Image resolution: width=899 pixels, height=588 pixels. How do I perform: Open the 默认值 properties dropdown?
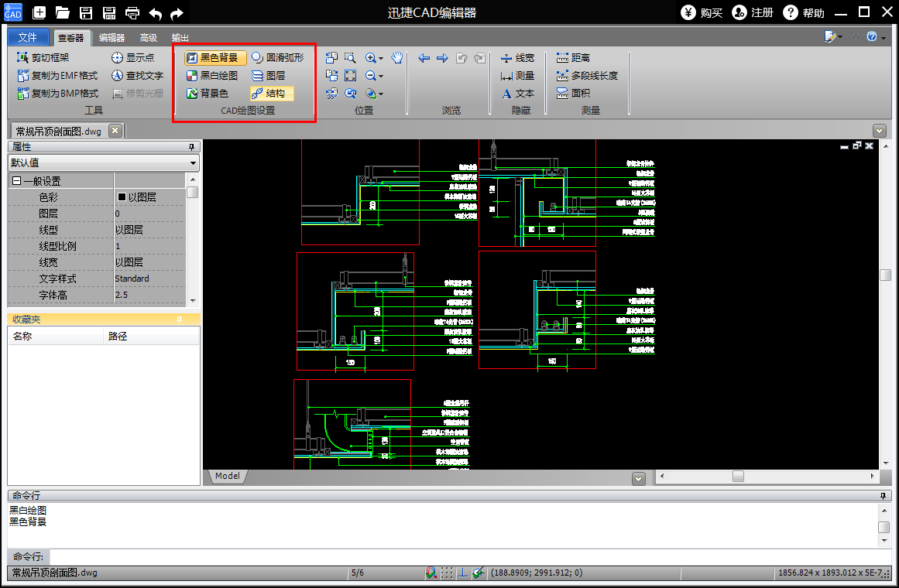click(103, 162)
